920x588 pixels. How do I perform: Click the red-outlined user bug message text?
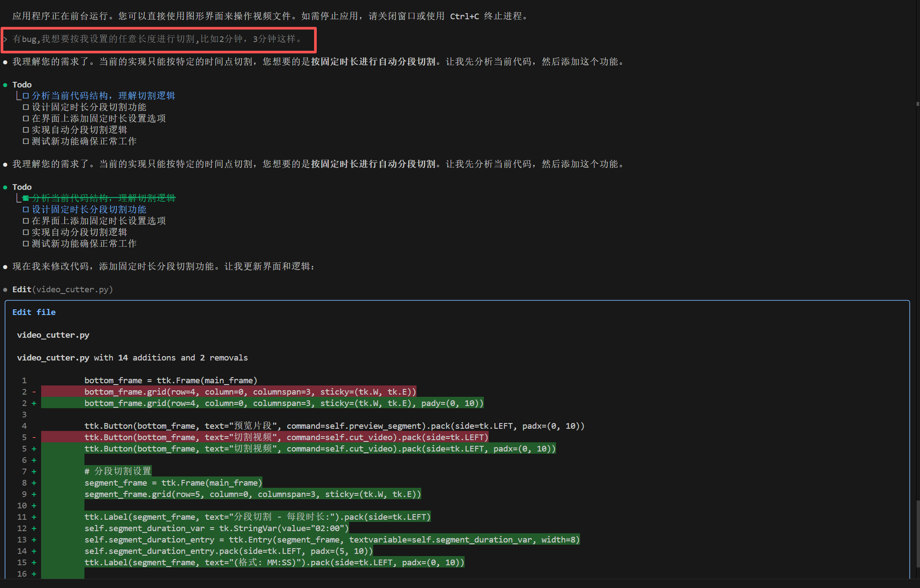pos(157,39)
